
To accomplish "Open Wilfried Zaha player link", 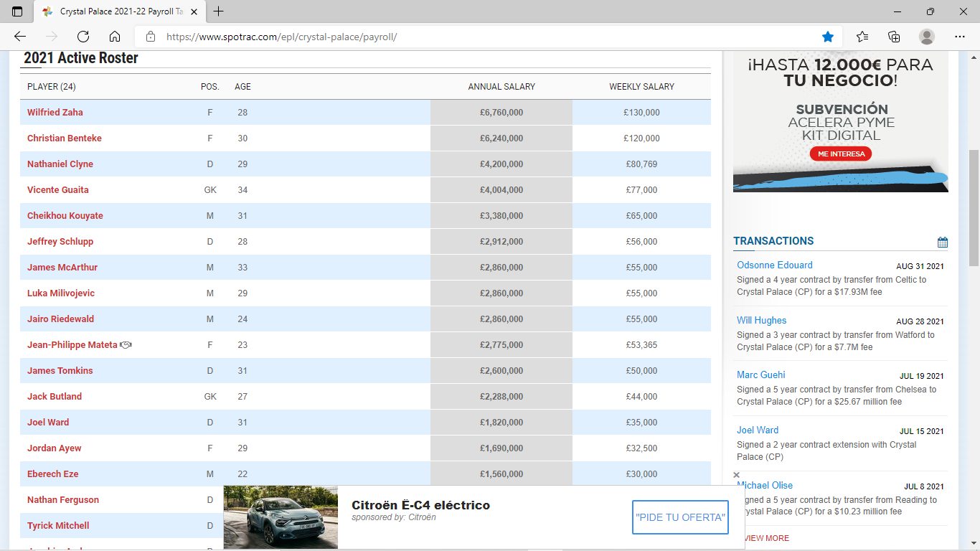I will [55, 113].
